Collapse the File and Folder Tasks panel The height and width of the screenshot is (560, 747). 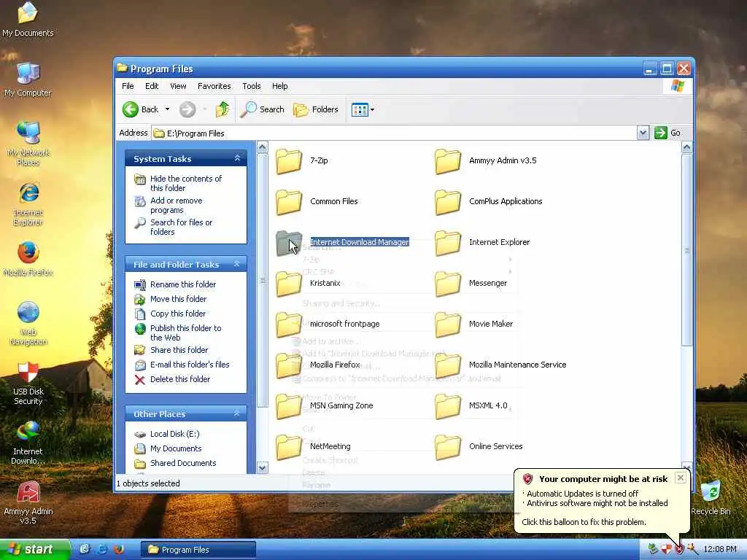click(237, 264)
